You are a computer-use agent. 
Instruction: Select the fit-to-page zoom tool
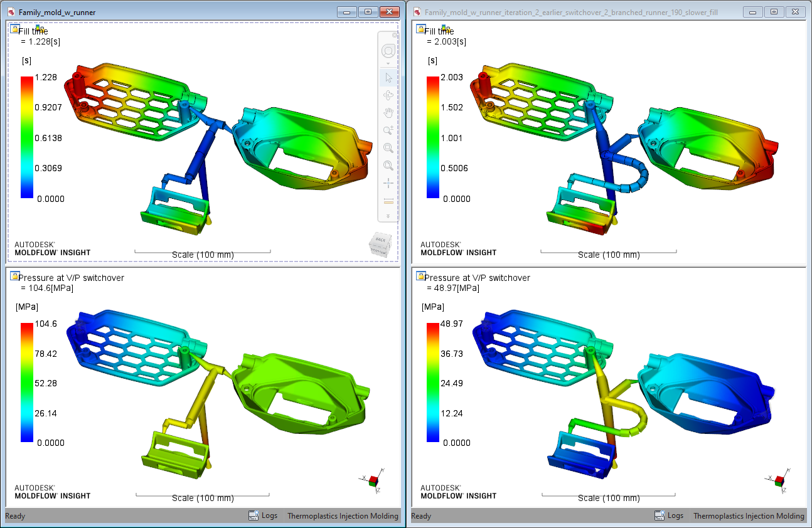coord(388,166)
